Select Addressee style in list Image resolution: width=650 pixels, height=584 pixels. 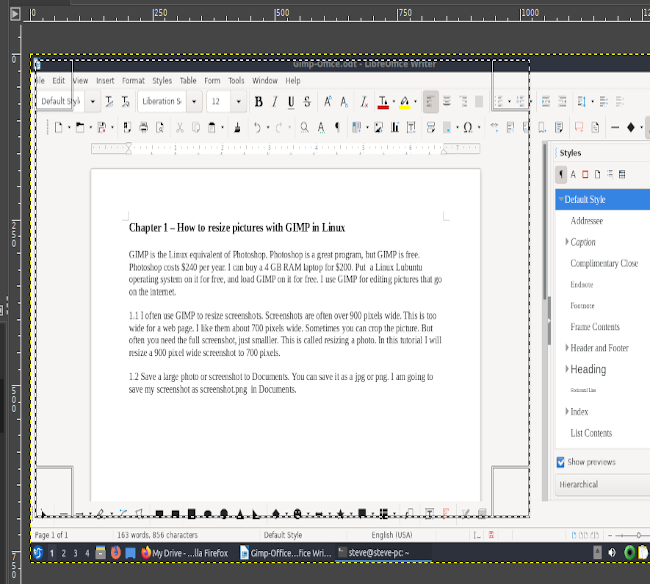pos(587,221)
